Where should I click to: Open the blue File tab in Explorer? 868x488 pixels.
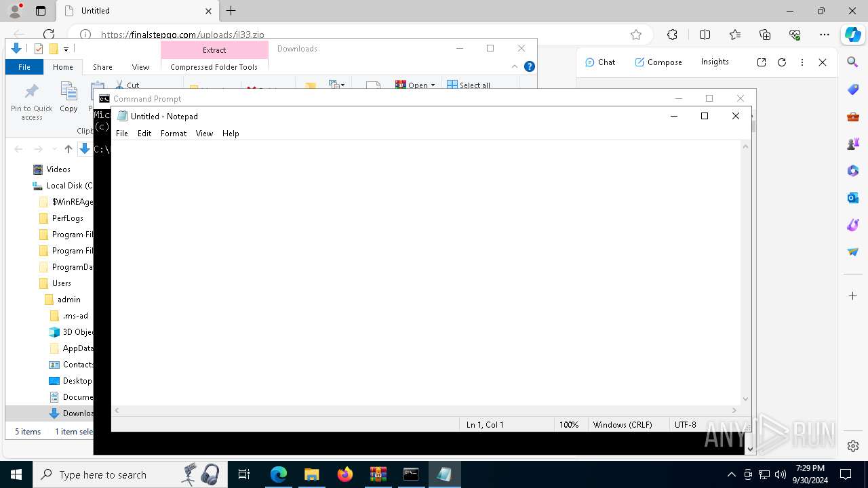pos(24,67)
